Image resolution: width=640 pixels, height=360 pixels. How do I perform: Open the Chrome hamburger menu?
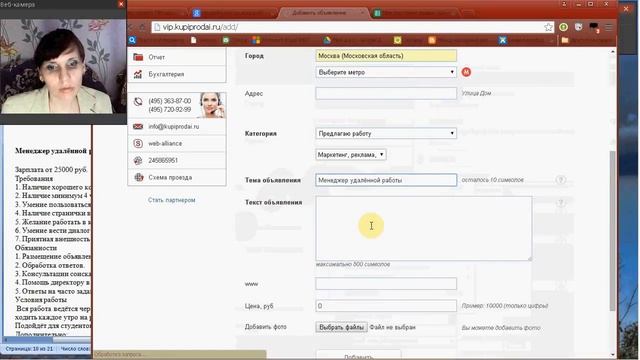609,27
